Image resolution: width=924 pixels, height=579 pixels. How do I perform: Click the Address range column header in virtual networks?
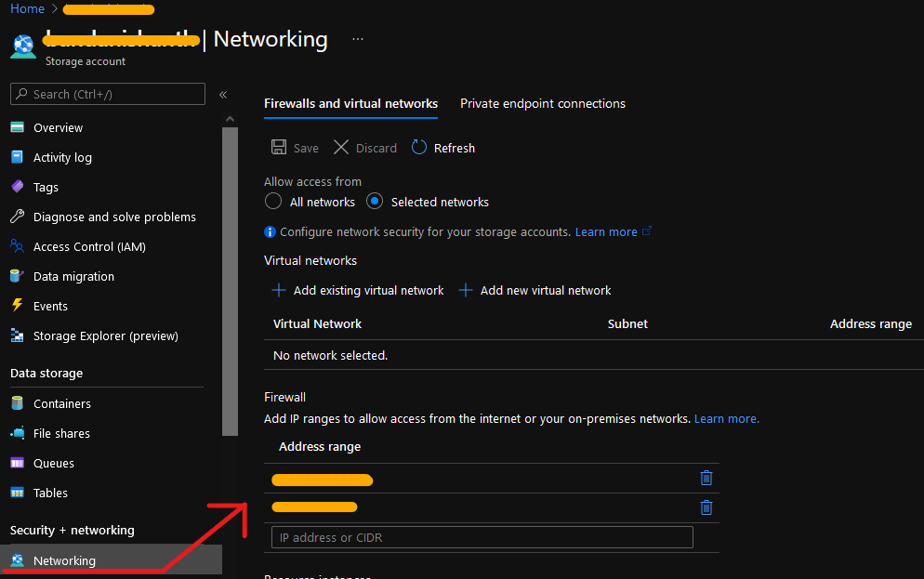[871, 324]
